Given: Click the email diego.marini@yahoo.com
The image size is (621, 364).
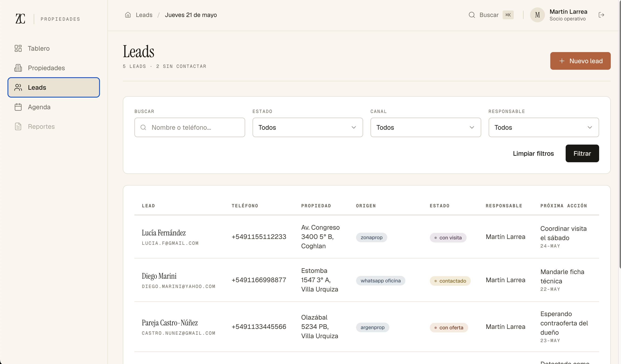Looking at the screenshot, I should [x=178, y=286].
